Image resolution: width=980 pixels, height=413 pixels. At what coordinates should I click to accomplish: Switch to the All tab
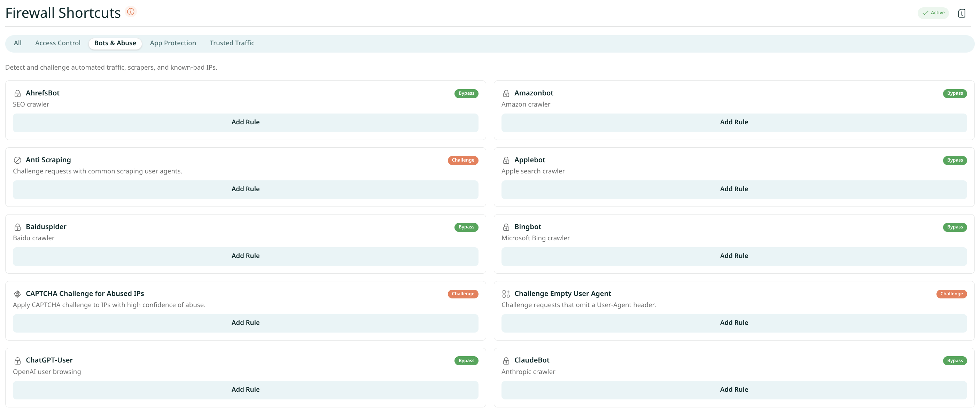click(x=17, y=43)
